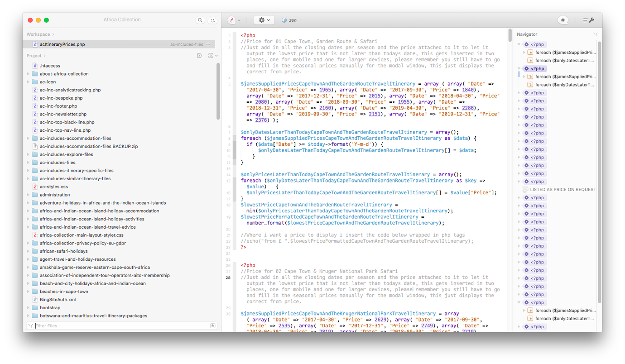
Task: Expand the african-safari-holidays folder
Action: coord(28,251)
